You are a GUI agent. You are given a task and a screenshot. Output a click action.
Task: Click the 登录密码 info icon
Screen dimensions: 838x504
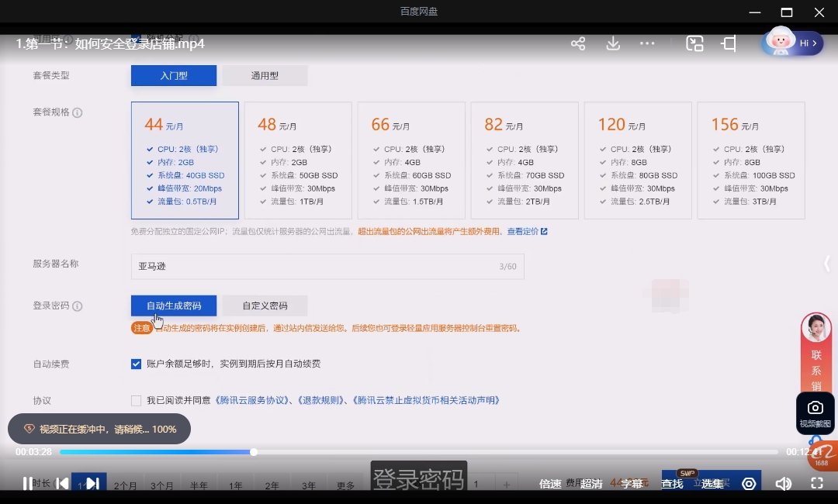point(78,306)
